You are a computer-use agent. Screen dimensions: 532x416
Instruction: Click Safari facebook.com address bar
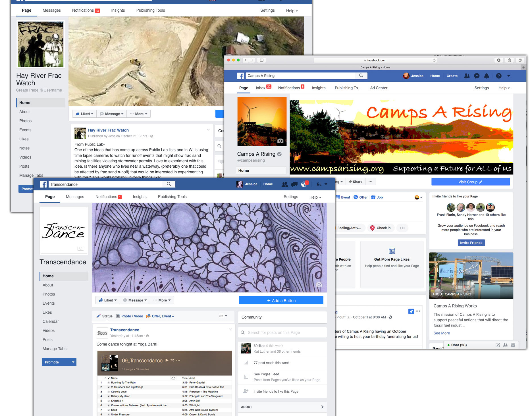[x=375, y=60]
